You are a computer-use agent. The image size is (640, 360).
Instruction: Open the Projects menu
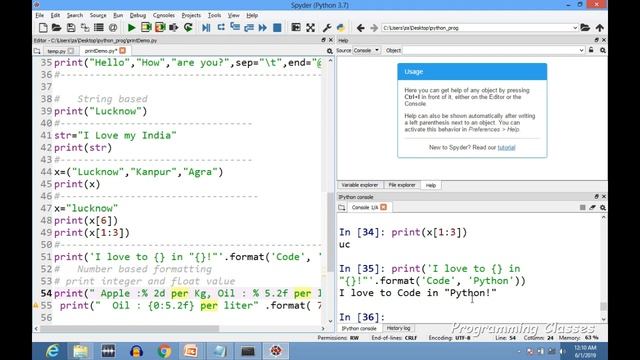click(191, 15)
